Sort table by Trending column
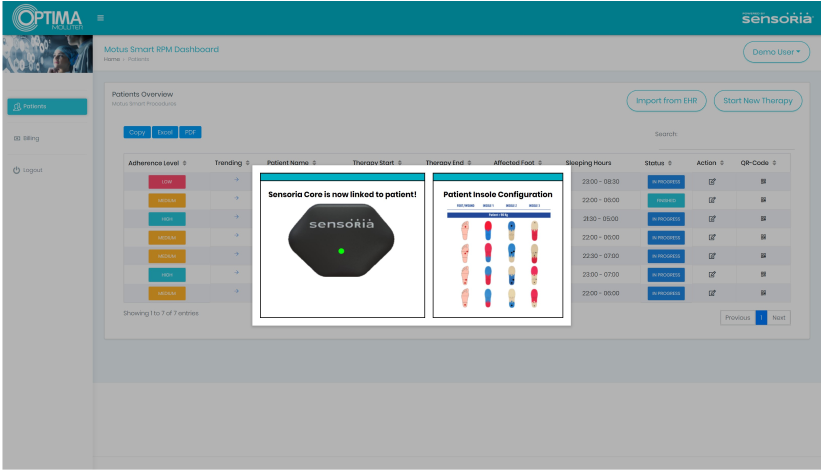 [231, 162]
